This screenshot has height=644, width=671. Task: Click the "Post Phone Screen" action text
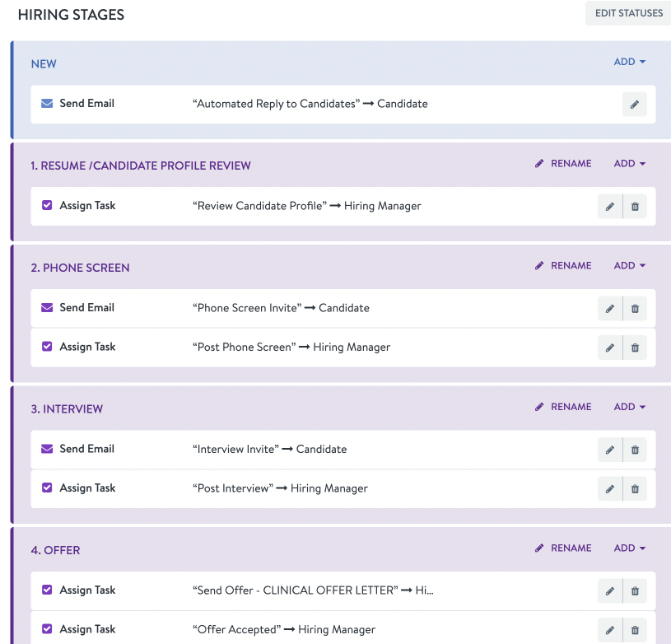click(245, 347)
